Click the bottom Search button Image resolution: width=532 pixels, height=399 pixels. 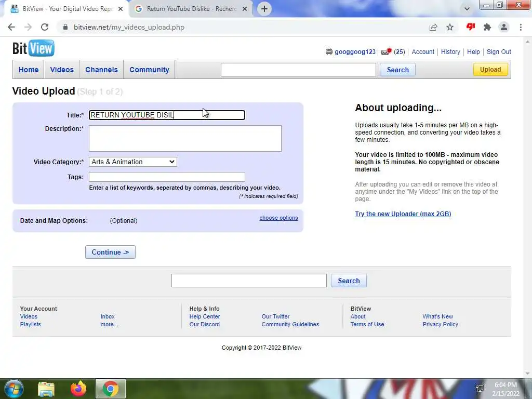tap(349, 281)
